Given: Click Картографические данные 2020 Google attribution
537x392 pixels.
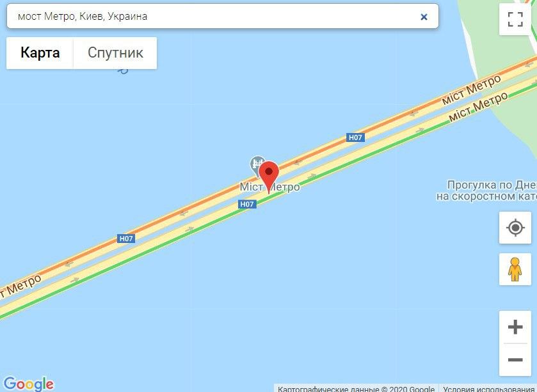Looking at the screenshot, I should [x=356, y=389].
